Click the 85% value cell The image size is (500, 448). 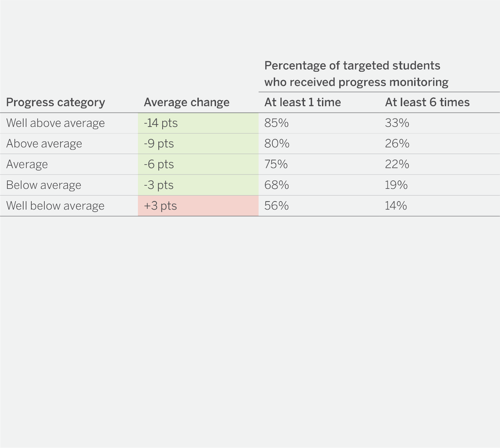277,123
